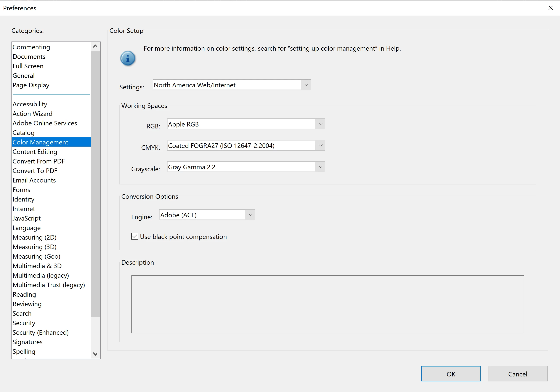Close the Preferences dialog window
The image size is (560, 392).
(550, 8)
